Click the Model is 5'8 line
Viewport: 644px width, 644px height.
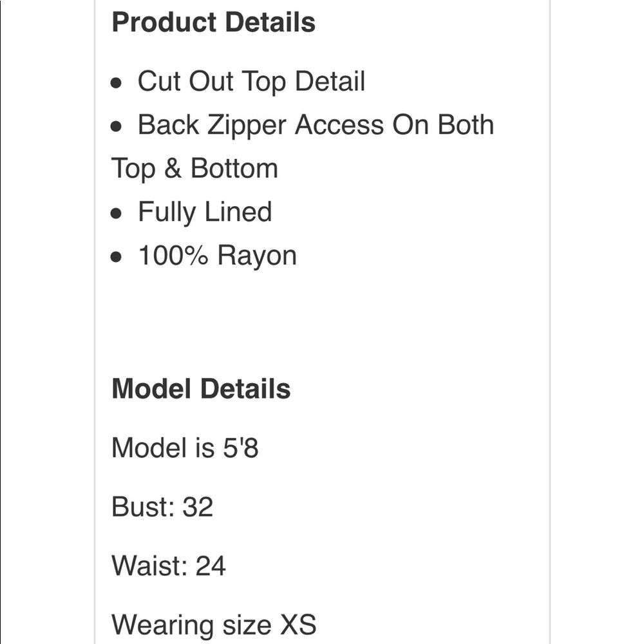[185, 447]
